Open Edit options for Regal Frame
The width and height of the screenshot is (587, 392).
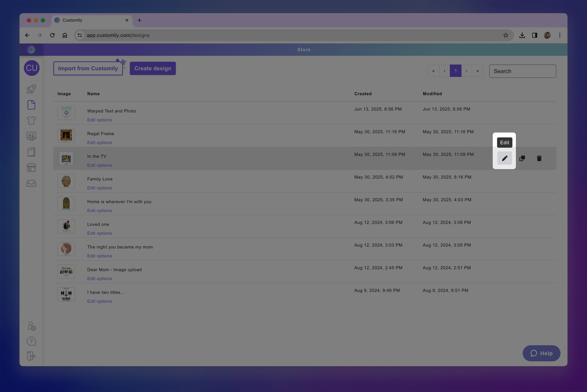pos(100,142)
